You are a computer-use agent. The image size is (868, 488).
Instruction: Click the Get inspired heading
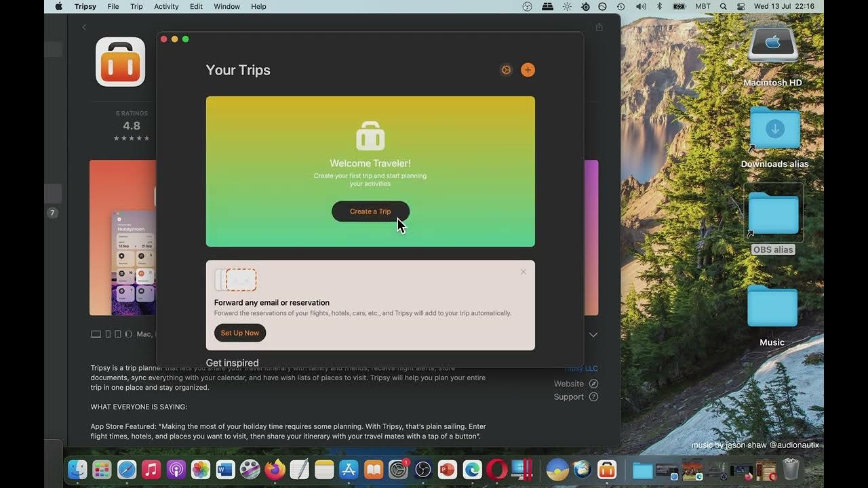tap(232, 363)
